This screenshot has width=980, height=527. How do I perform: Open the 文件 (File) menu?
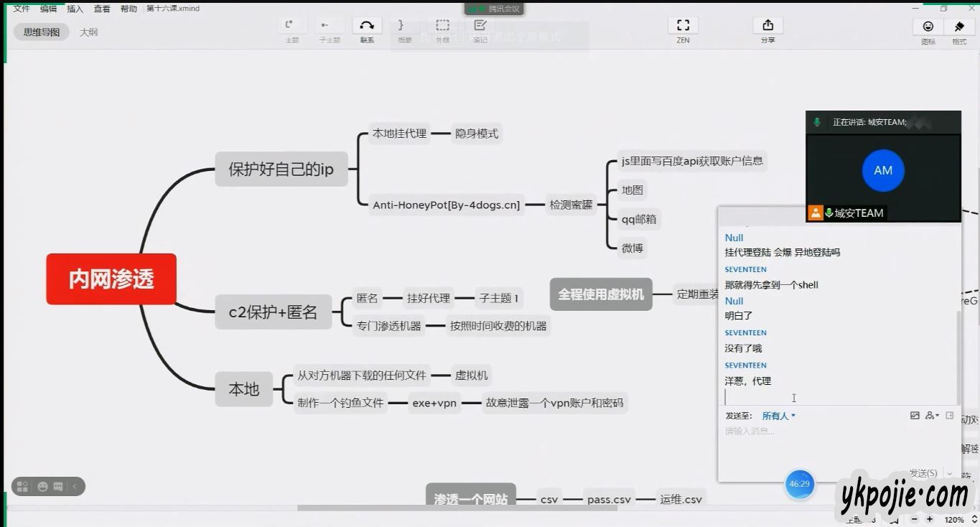(22, 9)
